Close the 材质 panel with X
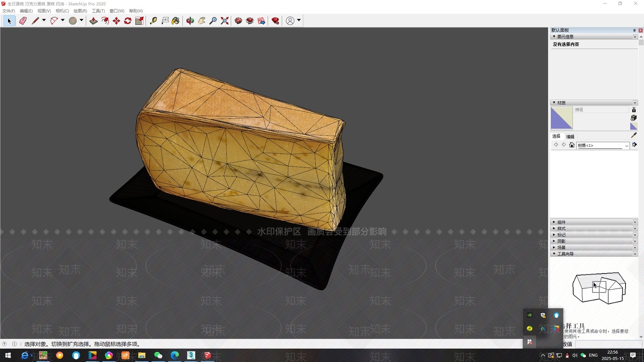This screenshot has height=362, width=644. tap(635, 103)
